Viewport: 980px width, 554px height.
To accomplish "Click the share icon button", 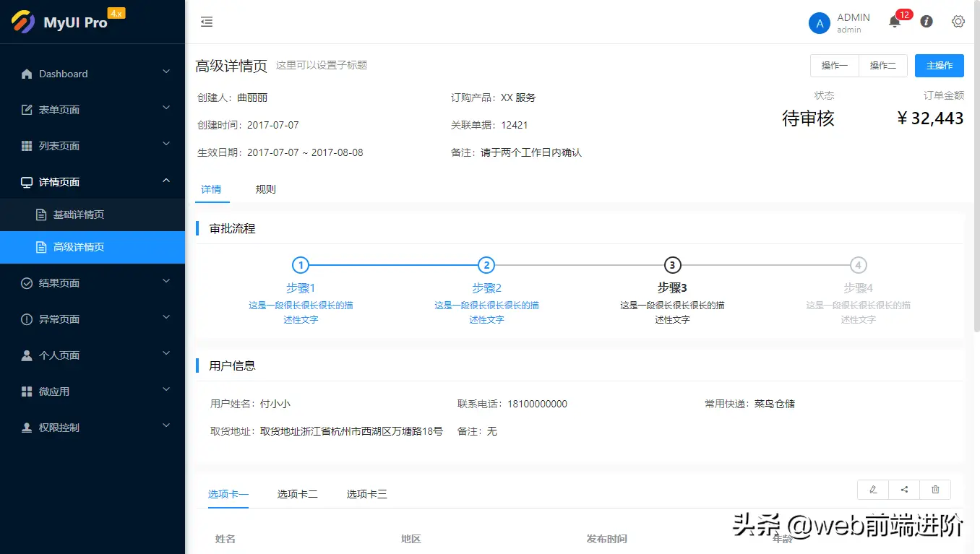I will click(904, 490).
